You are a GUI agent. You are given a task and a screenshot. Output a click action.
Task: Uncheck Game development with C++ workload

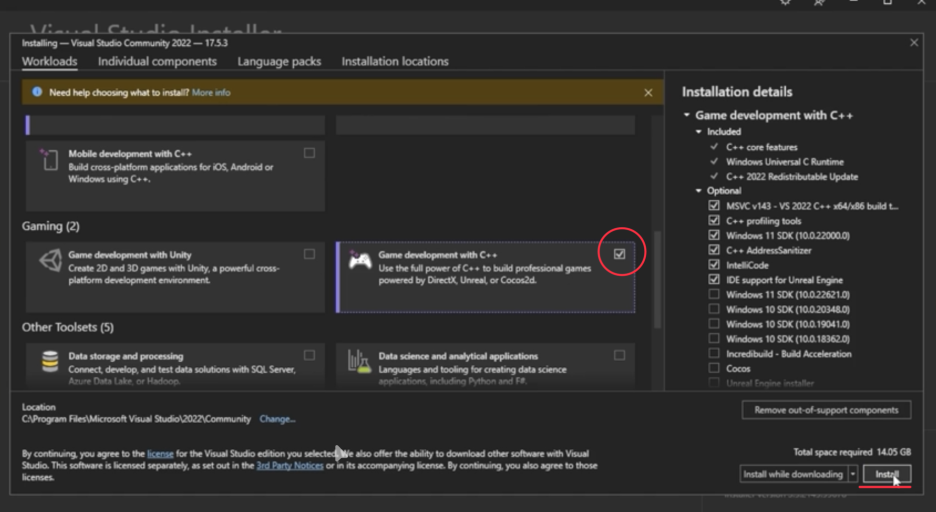620,254
